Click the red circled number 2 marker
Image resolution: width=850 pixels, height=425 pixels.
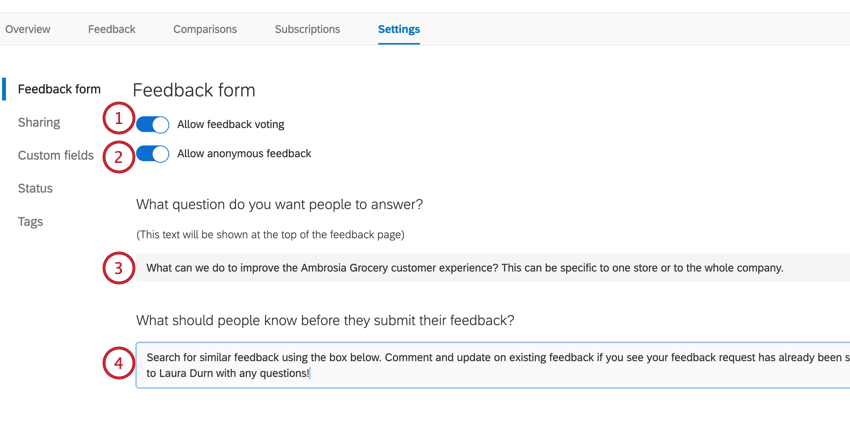(118, 157)
